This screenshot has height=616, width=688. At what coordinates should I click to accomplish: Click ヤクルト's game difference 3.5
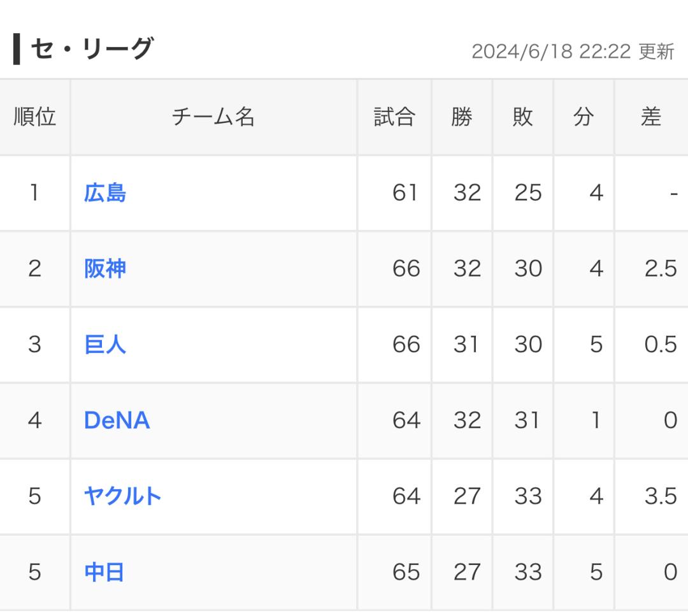tap(661, 496)
